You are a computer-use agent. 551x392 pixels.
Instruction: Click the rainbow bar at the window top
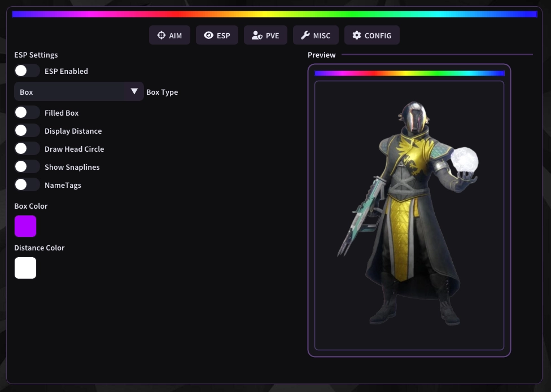(x=274, y=14)
